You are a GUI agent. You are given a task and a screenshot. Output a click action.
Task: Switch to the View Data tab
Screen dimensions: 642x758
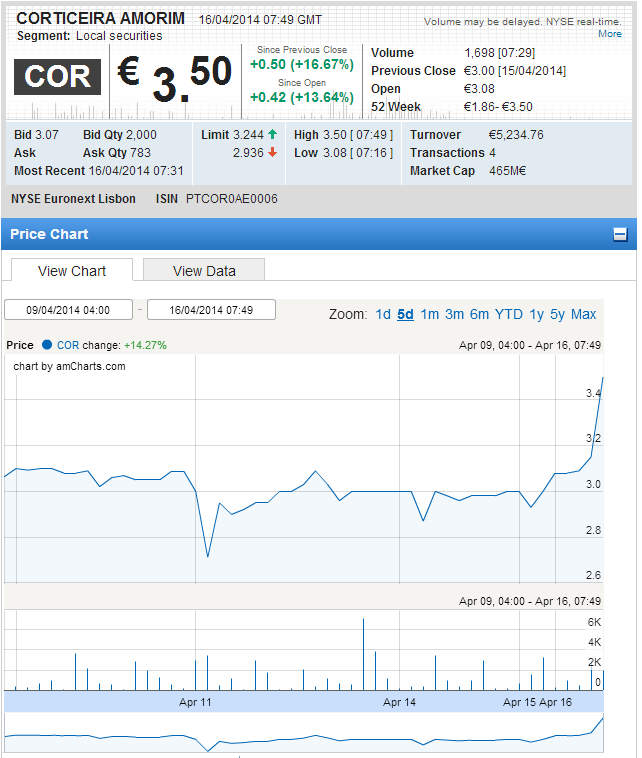pyautogui.click(x=204, y=270)
